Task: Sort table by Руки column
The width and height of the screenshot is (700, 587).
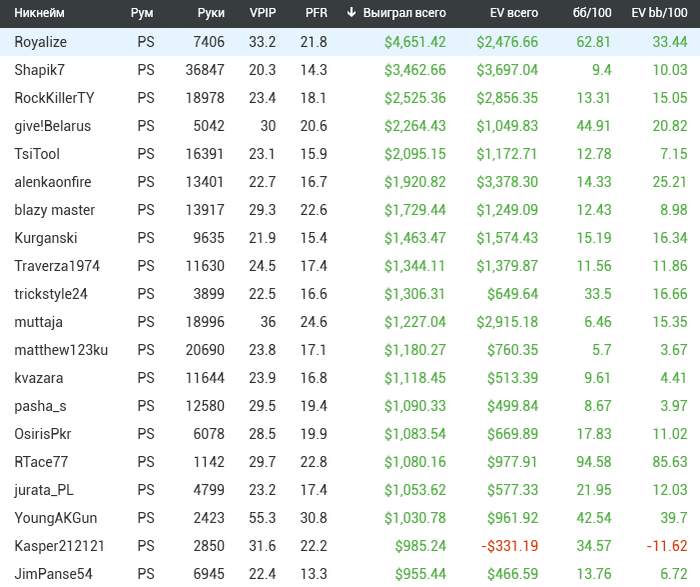Action: tap(211, 12)
